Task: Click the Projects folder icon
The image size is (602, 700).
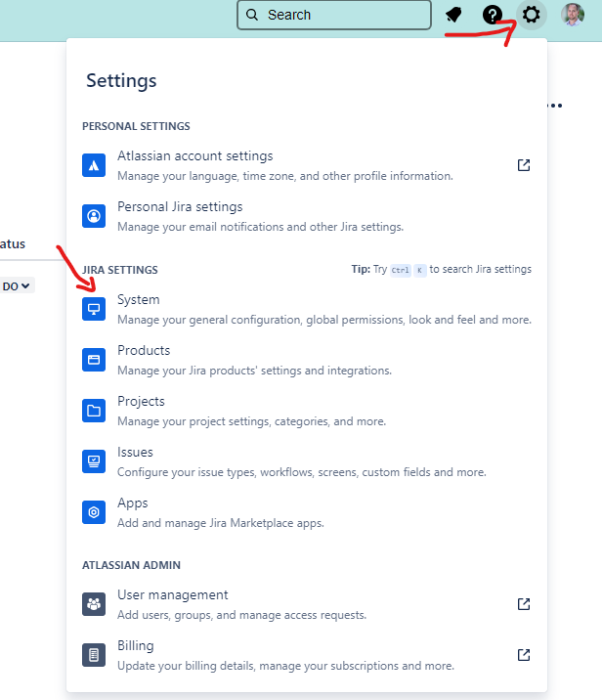Action: pos(94,411)
